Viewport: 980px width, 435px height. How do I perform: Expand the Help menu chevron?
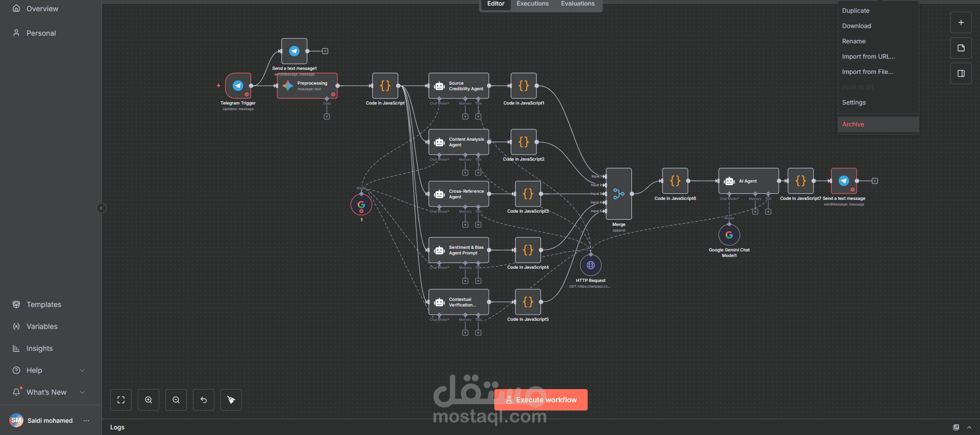82,370
